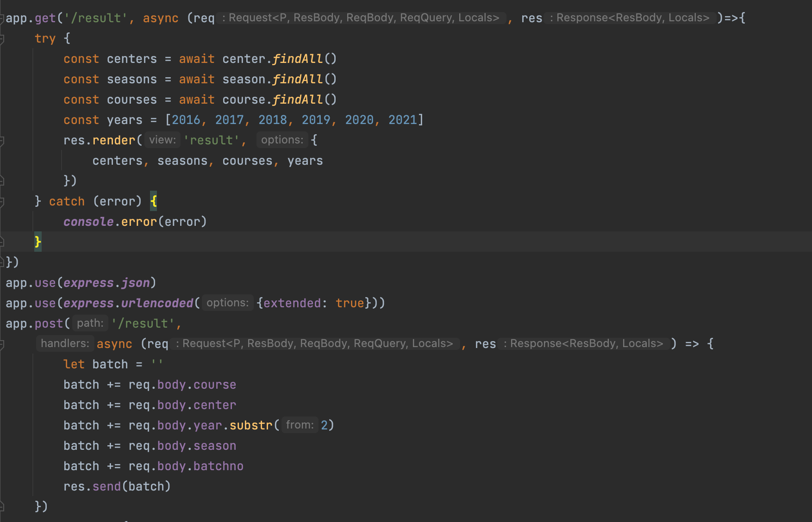Click the 'from:' hint inside substr call
The image size is (812, 522).
(x=300, y=425)
